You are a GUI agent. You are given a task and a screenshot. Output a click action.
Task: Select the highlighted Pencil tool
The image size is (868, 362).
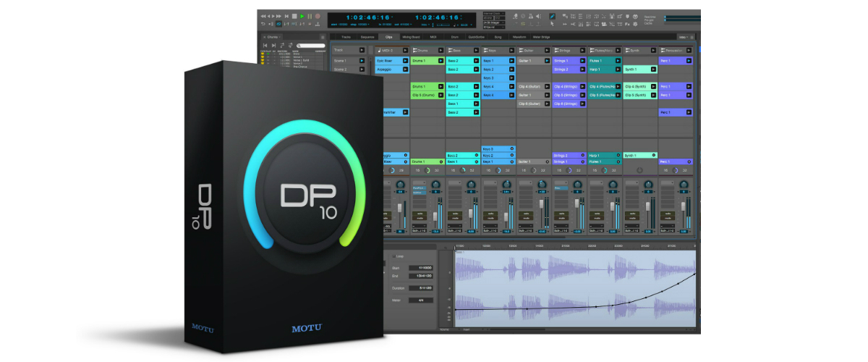pos(552,16)
